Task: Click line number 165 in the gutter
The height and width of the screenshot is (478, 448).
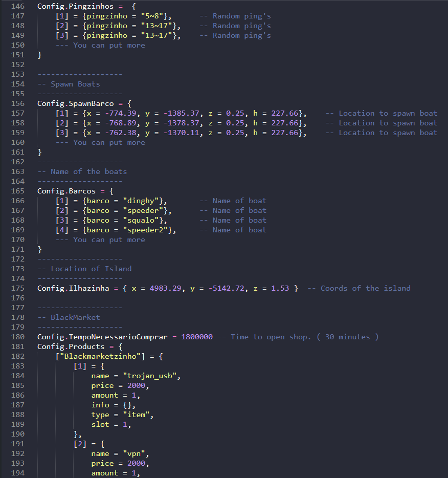Action: click(18, 191)
